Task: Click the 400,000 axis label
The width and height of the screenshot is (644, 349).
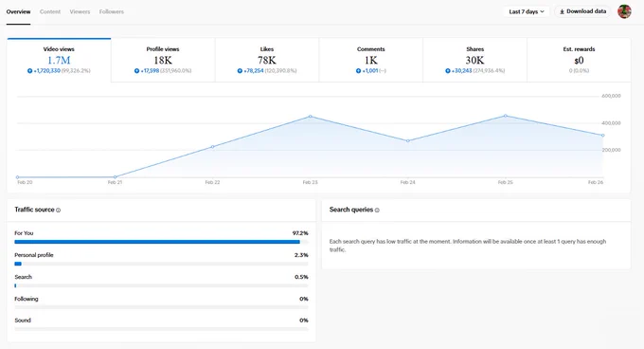Action: pyautogui.click(x=611, y=123)
